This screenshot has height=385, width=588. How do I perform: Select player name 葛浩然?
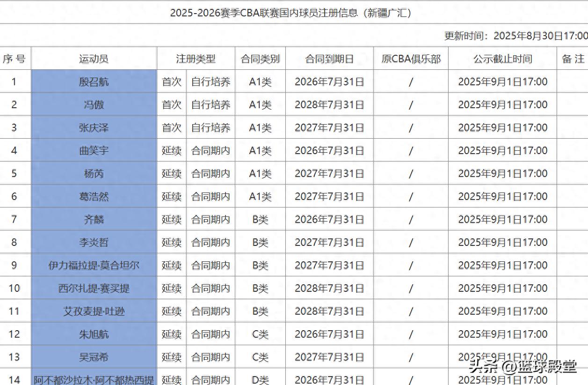point(94,197)
